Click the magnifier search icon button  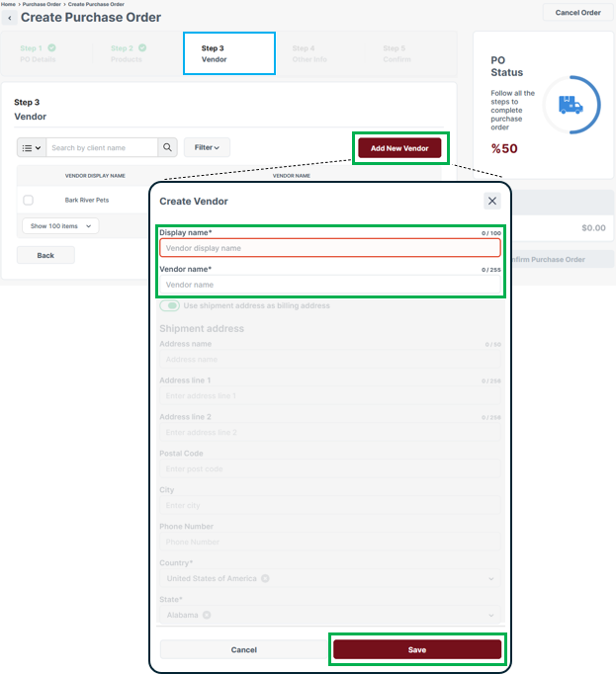(x=169, y=147)
